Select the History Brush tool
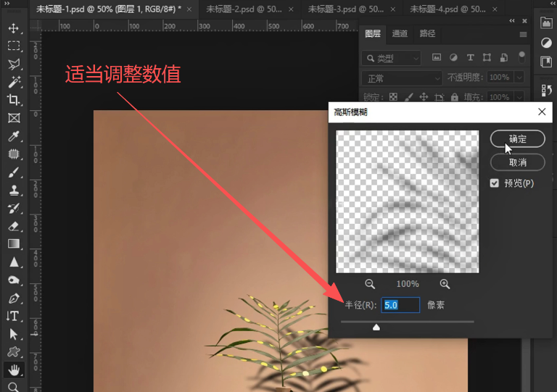The width and height of the screenshot is (557, 392). coord(14,208)
